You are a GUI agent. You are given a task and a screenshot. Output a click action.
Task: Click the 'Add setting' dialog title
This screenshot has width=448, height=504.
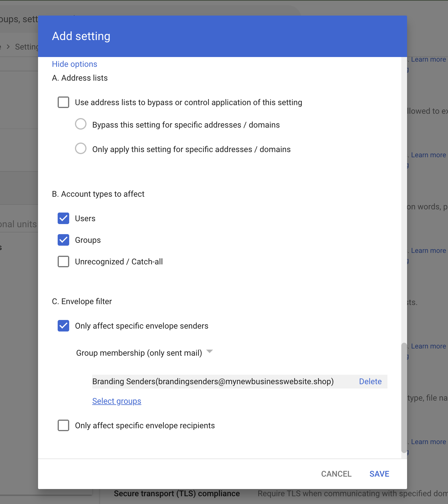click(x=81, y=36)
